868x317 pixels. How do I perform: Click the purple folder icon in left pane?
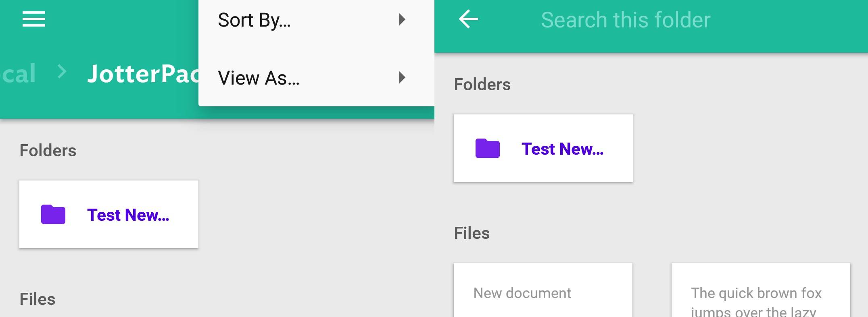[53, 214]
